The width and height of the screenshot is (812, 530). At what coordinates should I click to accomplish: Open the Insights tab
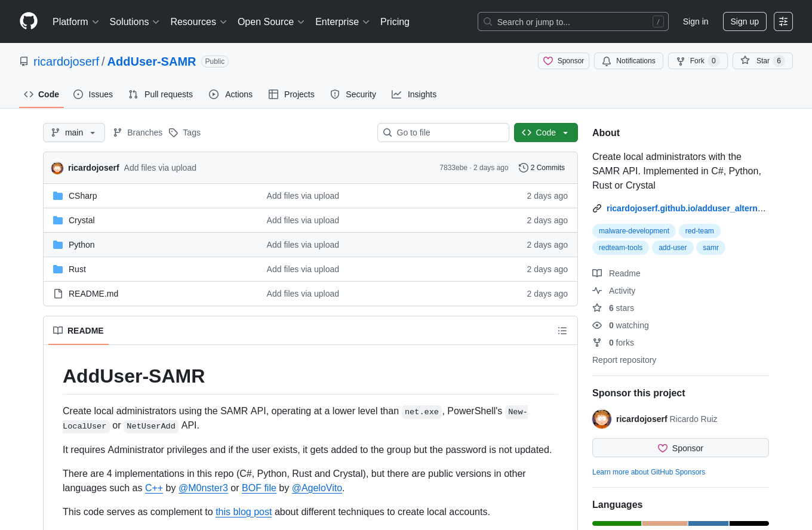click(x=414, y=94)
